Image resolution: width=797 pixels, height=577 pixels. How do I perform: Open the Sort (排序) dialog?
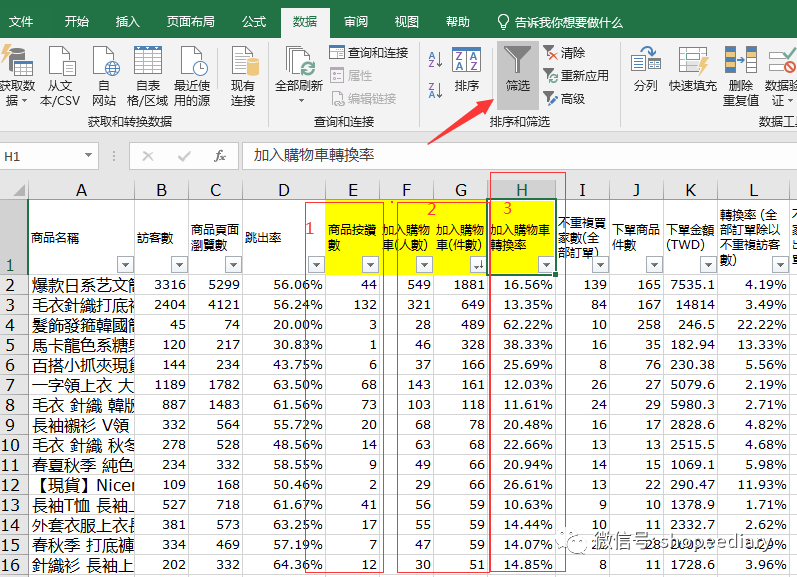point(467,70)
